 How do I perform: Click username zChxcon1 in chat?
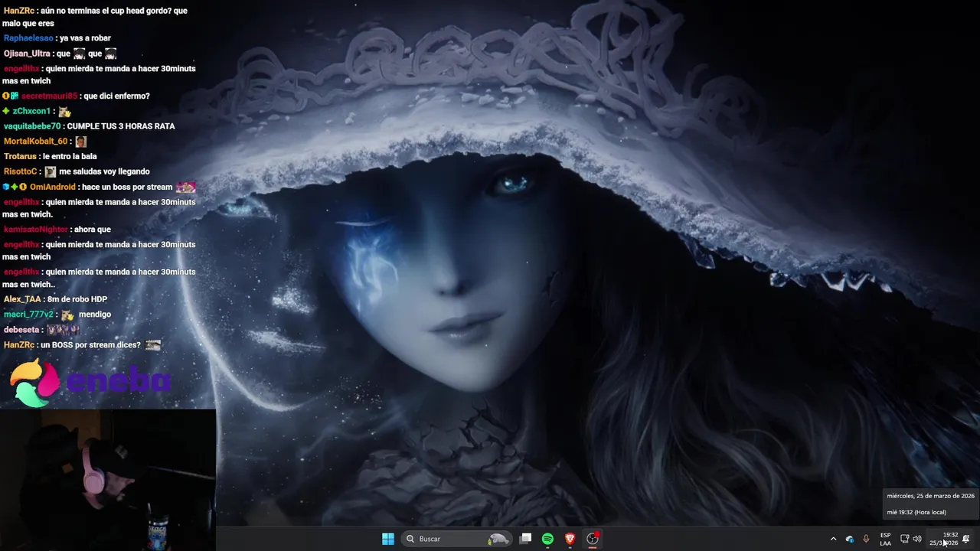point(31,111)
